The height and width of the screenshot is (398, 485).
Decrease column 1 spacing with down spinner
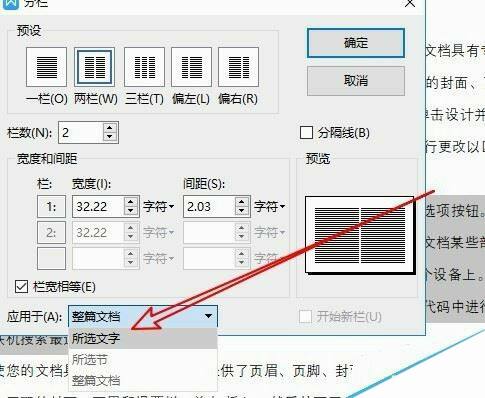(x=242, y=211)
